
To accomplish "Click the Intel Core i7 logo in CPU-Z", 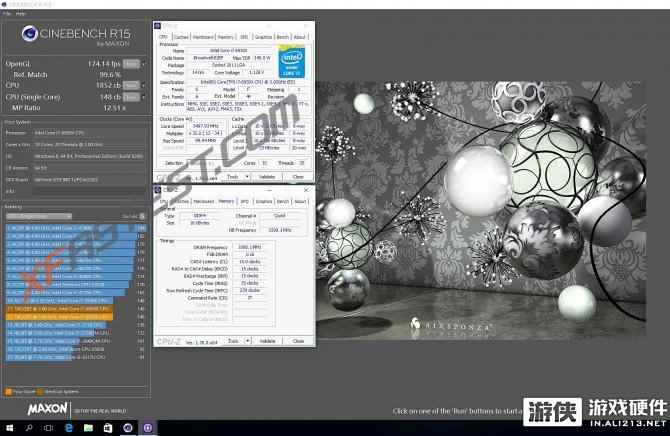I will tap(292, 62).
